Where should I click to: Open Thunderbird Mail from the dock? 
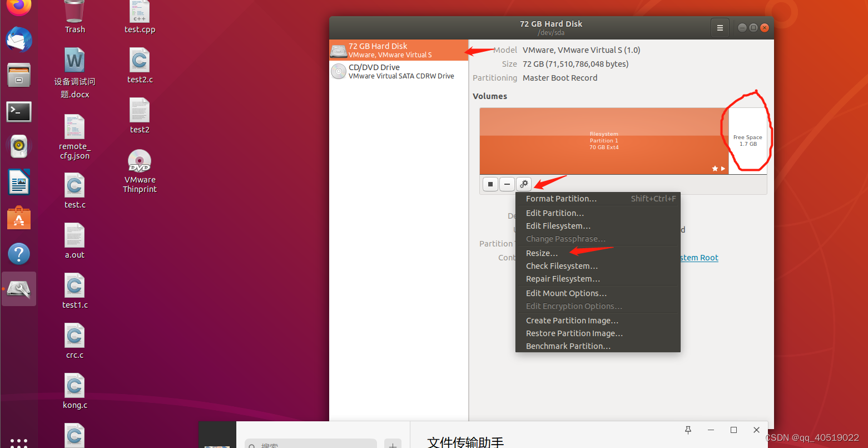19,40
